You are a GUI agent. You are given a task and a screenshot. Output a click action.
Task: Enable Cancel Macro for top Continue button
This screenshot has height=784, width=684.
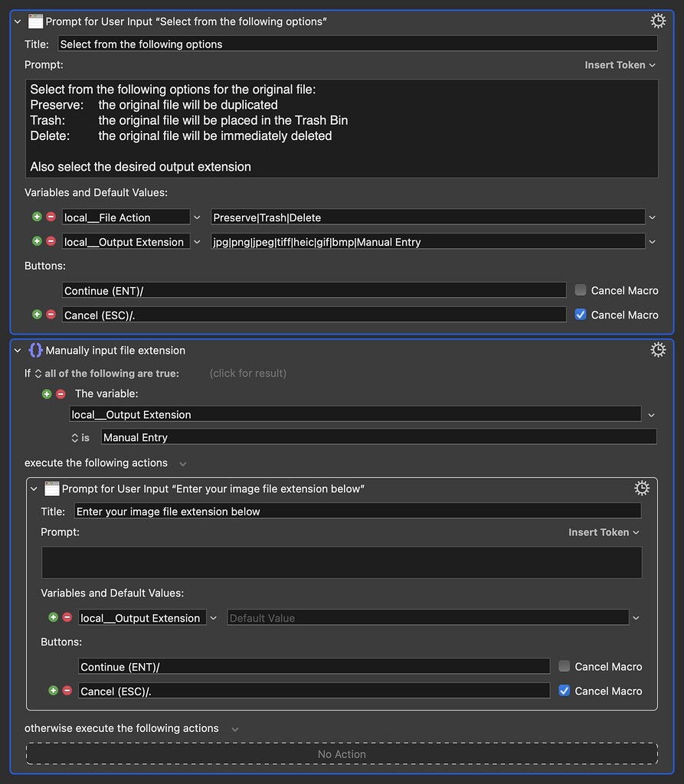click(581, 290)
